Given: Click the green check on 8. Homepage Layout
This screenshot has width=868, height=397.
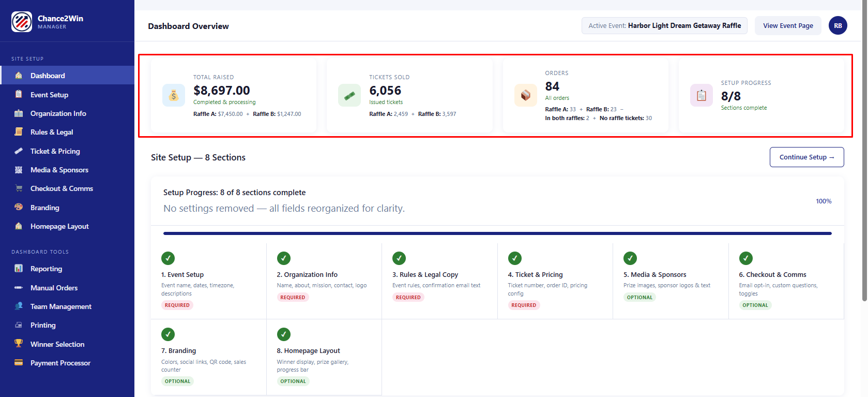Looking at the screenshot, I should click(x=284, y=334).
